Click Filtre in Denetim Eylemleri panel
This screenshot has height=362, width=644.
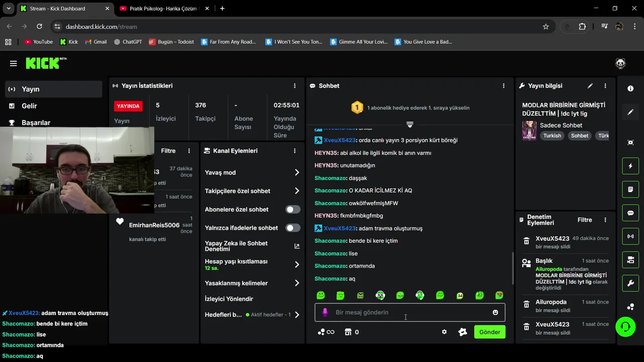coord(585,220)
